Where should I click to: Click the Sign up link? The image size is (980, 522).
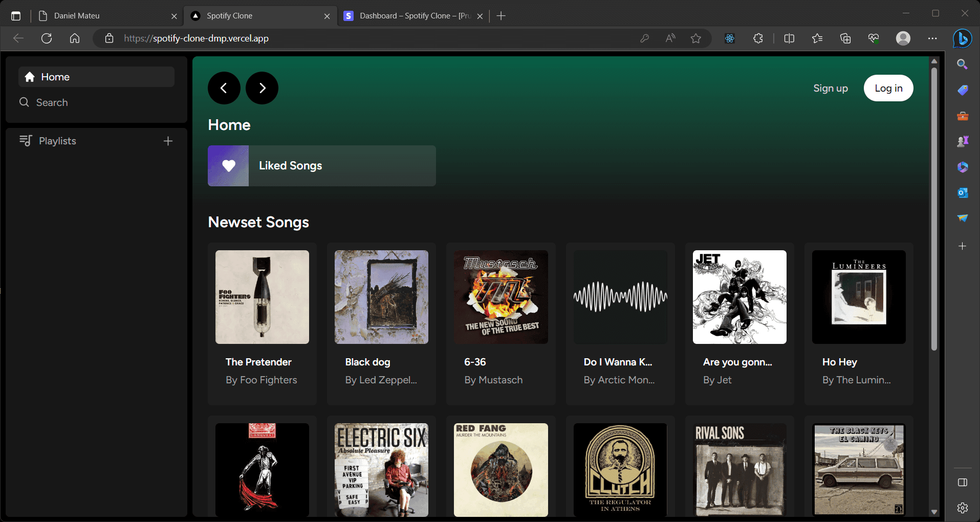pos(831,88)
